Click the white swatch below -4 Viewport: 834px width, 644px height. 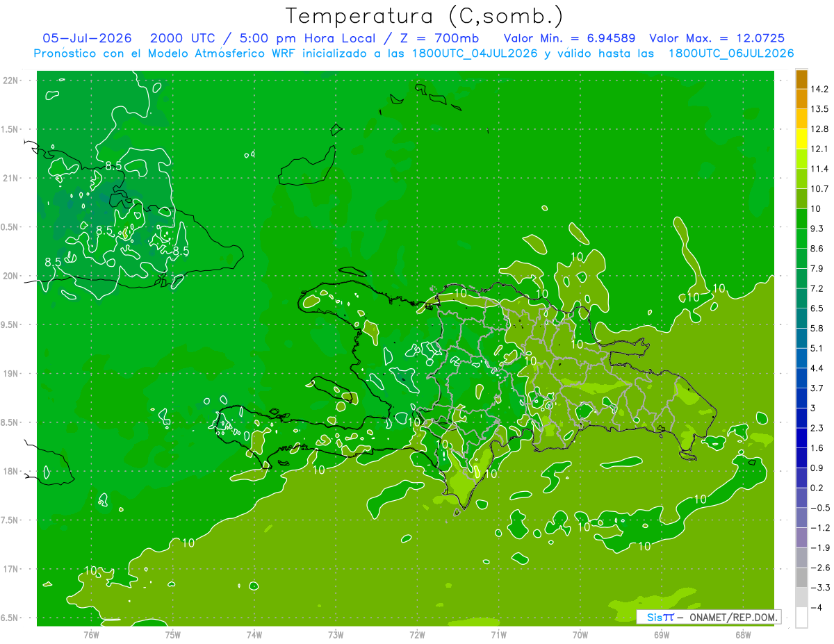pyautogui.click(x=801, y=618)
